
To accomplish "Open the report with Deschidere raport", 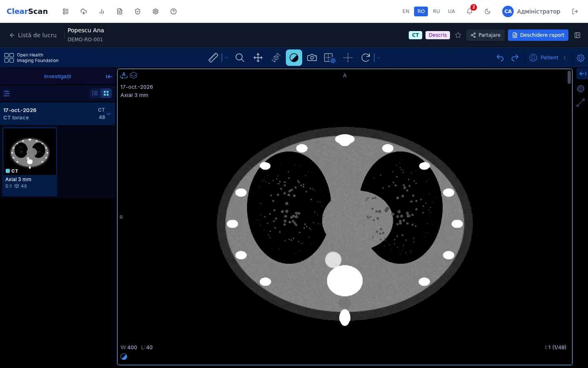I will [x=538, y=35].
